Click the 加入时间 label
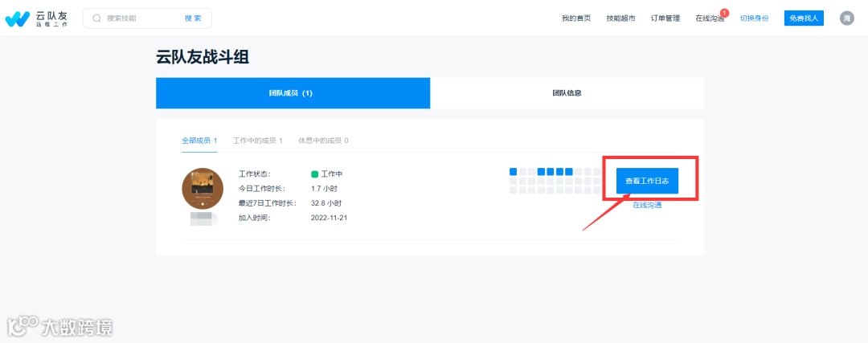 coord(255,218)
